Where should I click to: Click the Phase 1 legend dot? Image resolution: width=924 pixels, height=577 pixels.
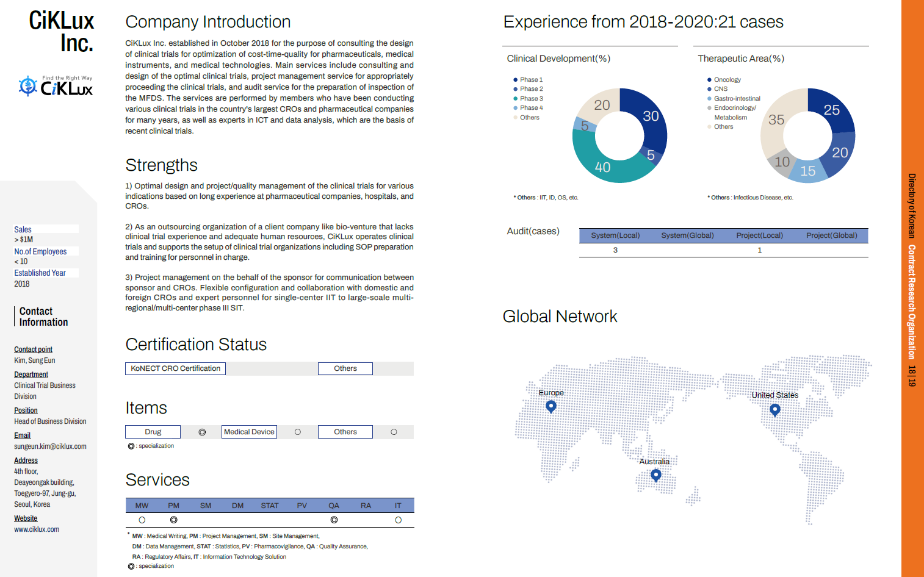point(516,80)
